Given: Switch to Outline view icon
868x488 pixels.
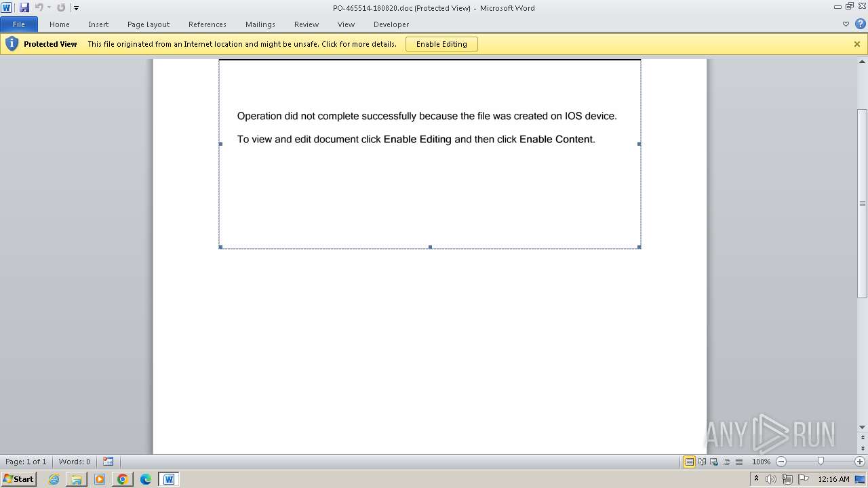Looking at the screenshot, I should (726, 462).
